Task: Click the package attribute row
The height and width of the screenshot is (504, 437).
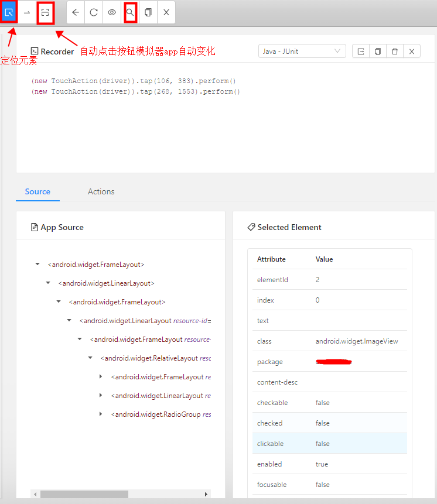Action: click(330, 362)
